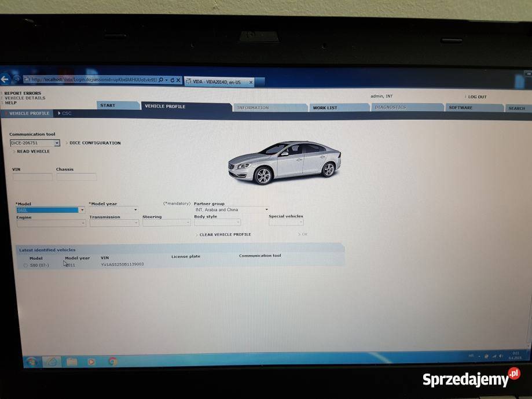Click the system tray clock
532x399 pixels.
(x=515, y=356)
